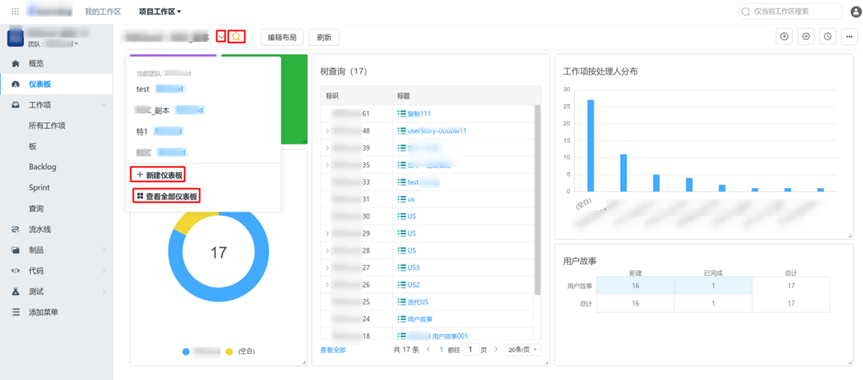Open the app launcher grid icon
The image size is (863, 380).
(x=15, y=11)
